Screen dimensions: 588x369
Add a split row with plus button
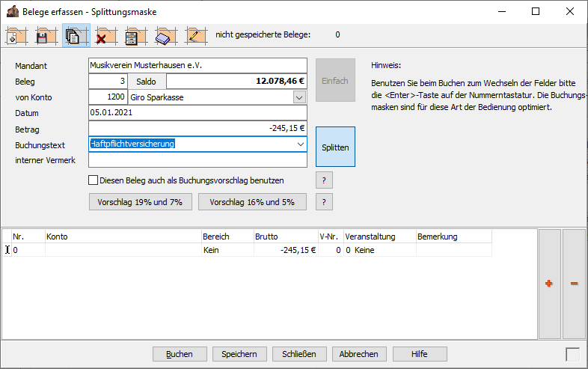point(549,284)
